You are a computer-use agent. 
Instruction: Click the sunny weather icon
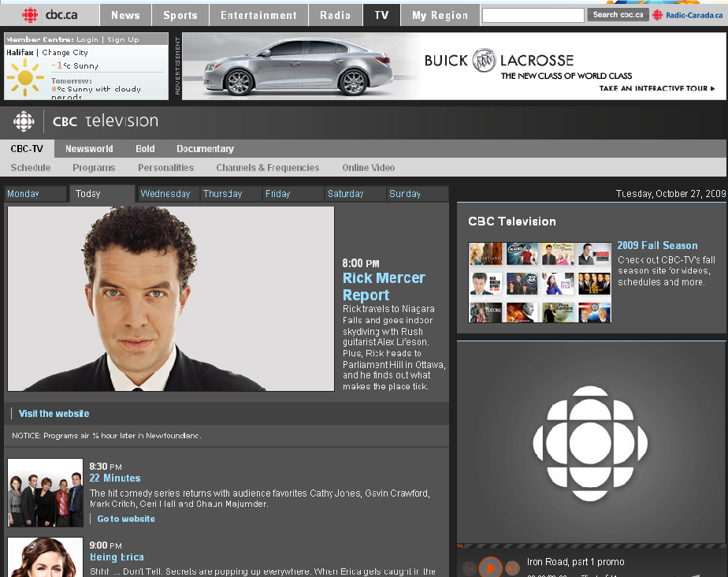click(x=25, y=77)
